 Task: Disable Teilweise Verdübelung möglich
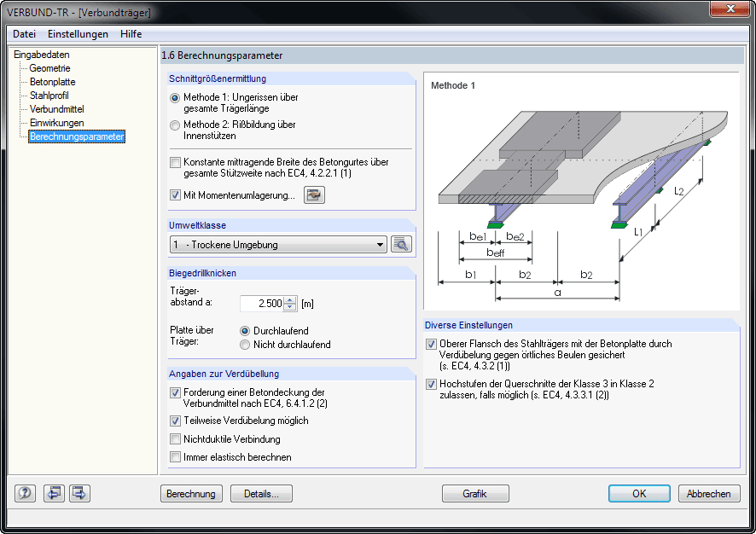pos(176,421)
